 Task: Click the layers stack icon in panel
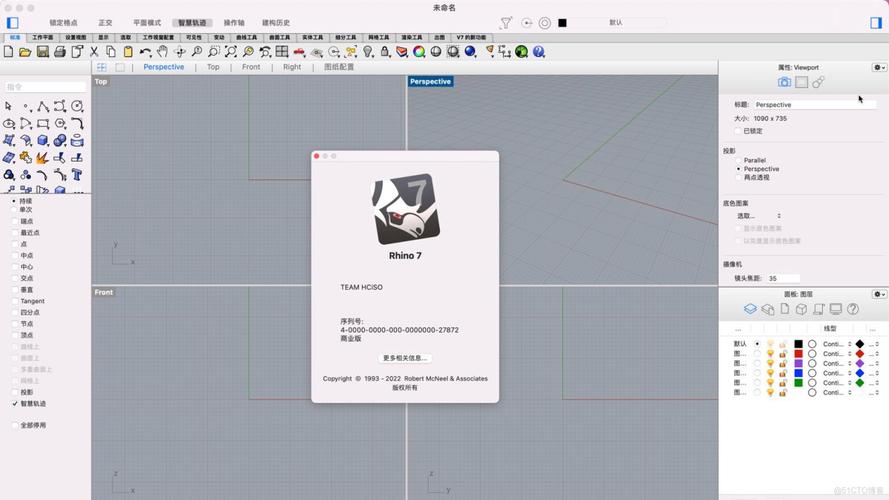750,309
